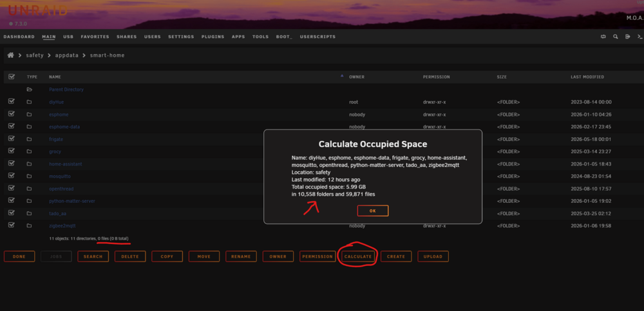Click the folder icon of home-assistant row

click(29, 164)
